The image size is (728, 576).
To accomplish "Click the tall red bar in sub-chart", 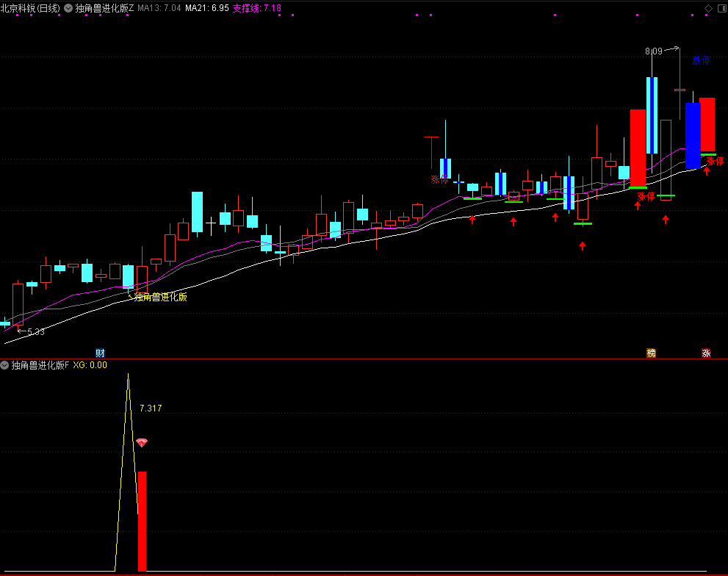I will 142,521.
